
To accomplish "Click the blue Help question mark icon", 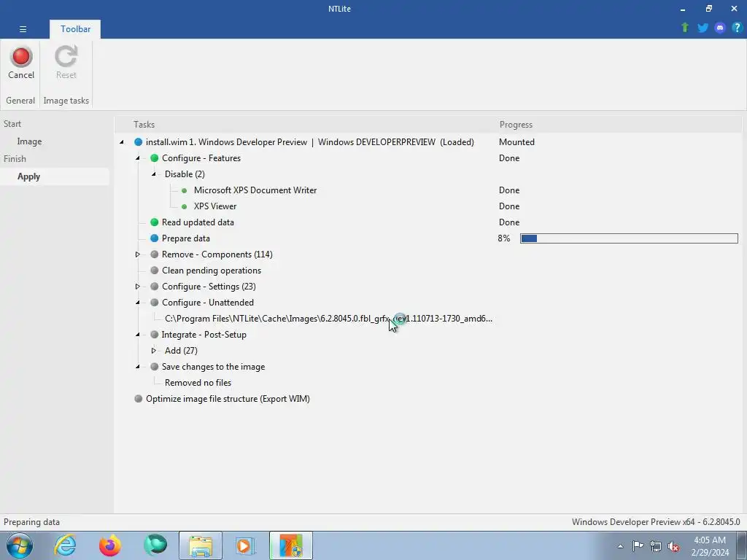I will tap(737, 28).
